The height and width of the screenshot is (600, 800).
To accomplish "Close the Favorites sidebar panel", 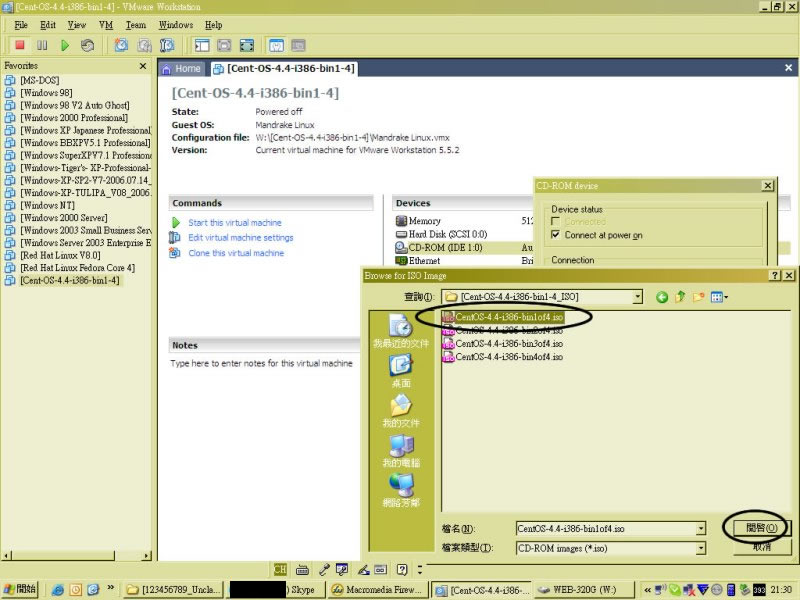I will (x=143, y=66).
